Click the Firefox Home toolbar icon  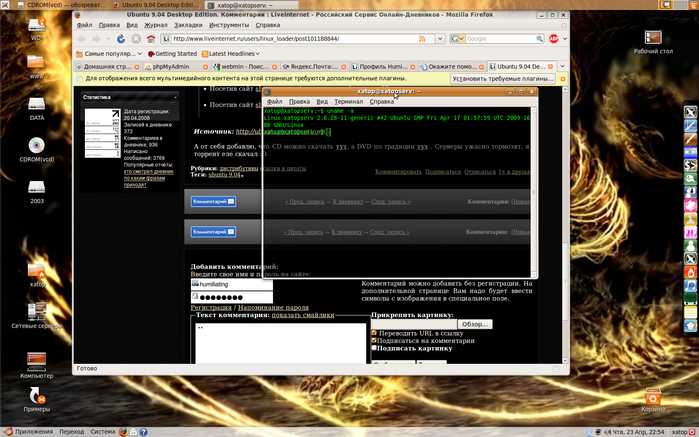coord(151,39)
